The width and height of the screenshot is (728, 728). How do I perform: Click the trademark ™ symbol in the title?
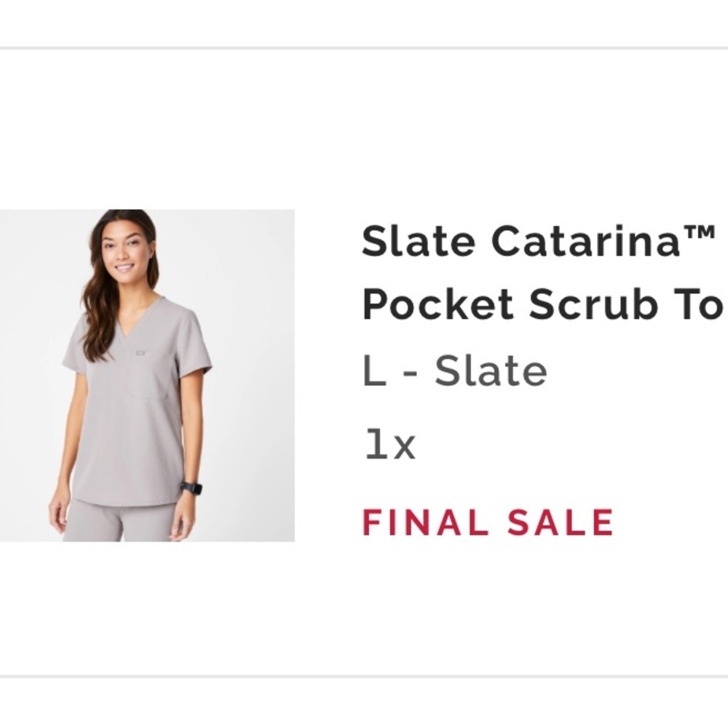click(x=699, y=234)
